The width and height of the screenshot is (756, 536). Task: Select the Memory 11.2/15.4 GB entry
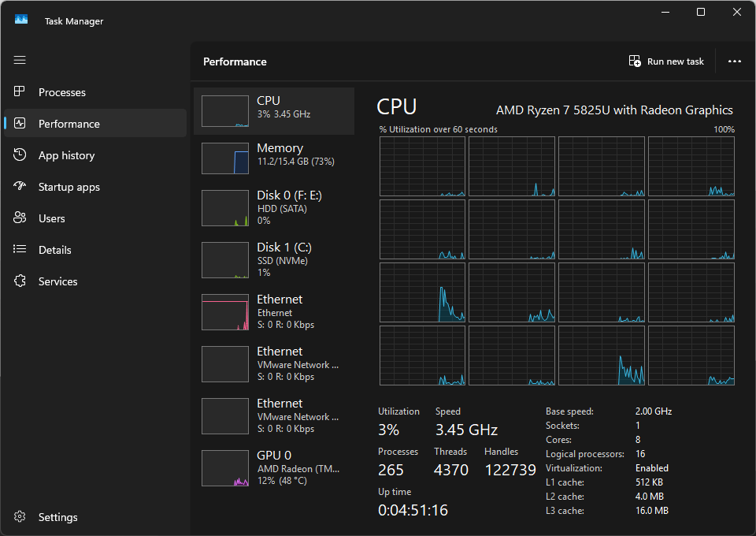[x=274, y=158]
